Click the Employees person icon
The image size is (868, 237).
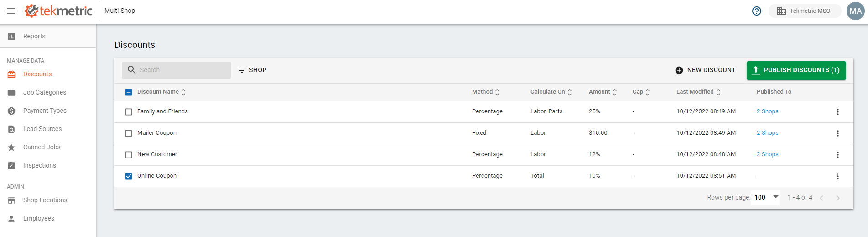(11, 219)
